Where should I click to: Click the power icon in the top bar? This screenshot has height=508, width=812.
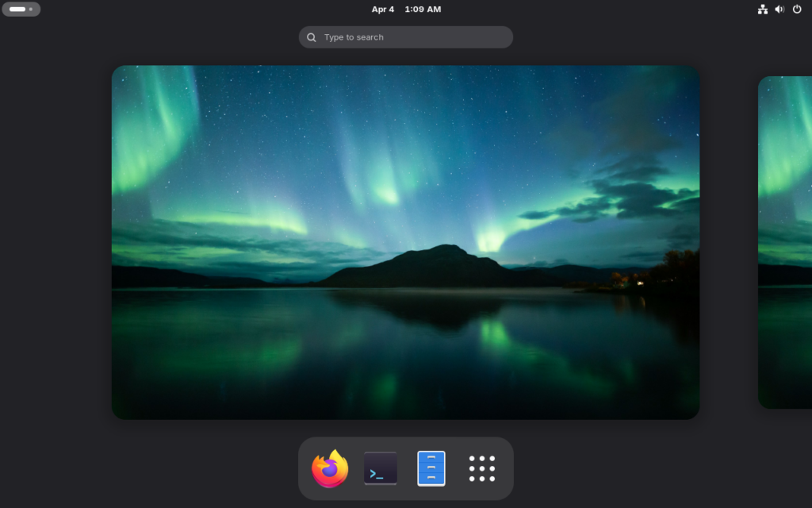798,10
